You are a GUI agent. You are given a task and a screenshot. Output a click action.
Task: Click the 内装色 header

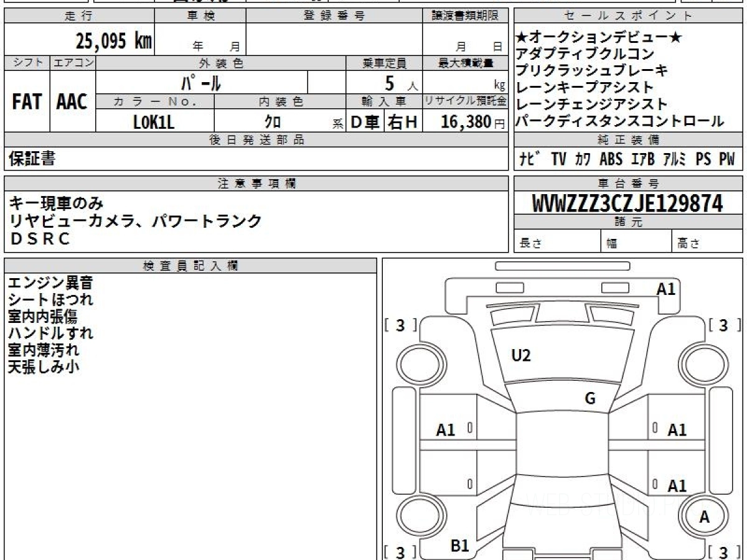tap(280, 101)
